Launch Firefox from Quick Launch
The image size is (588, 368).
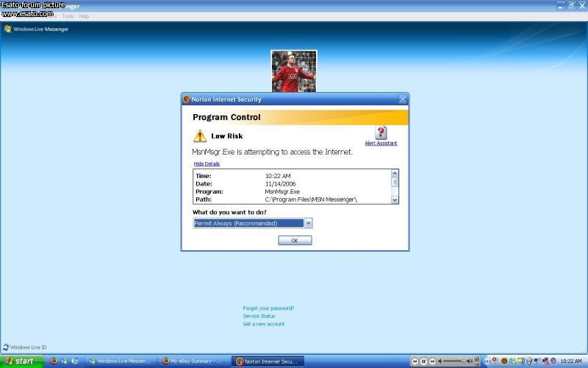(54, 361)
